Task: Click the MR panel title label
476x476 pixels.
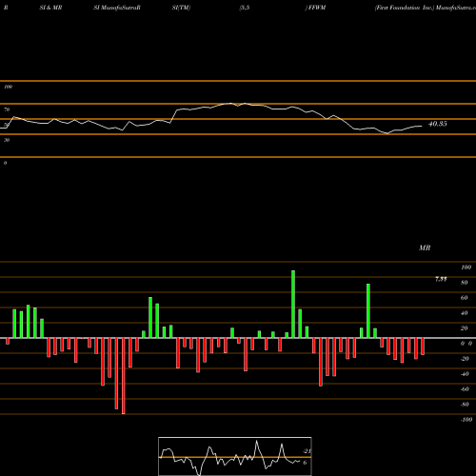Action: pyautogui.click(x=425, y=248)
